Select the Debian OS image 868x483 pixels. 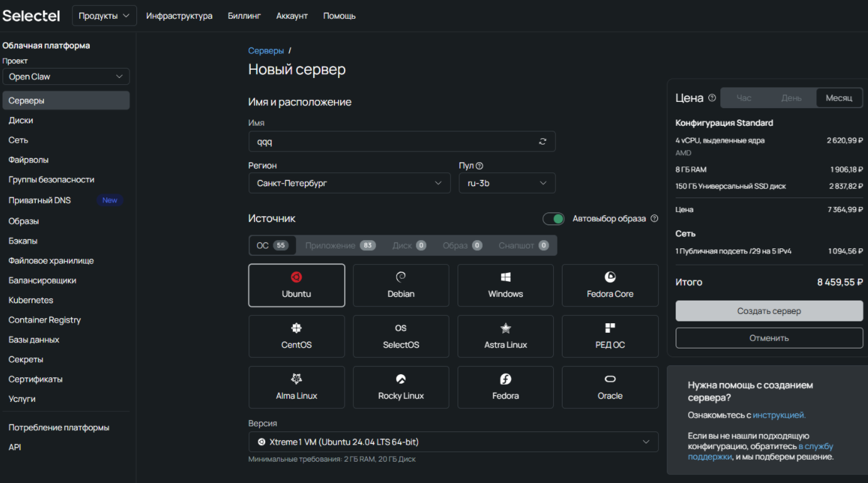point(400,285)
